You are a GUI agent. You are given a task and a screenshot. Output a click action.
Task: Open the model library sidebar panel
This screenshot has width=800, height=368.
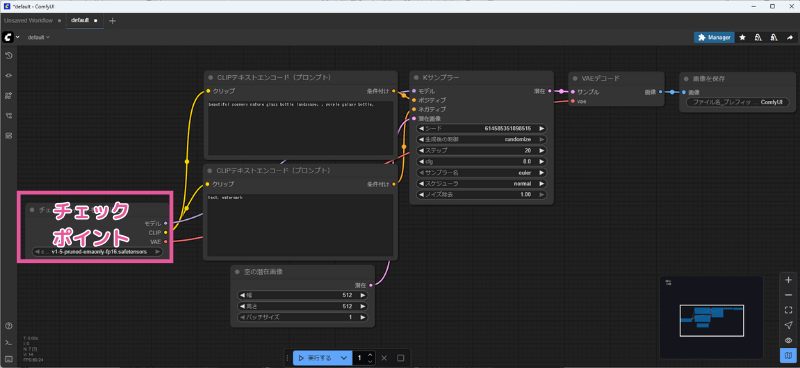coord(8,95)
